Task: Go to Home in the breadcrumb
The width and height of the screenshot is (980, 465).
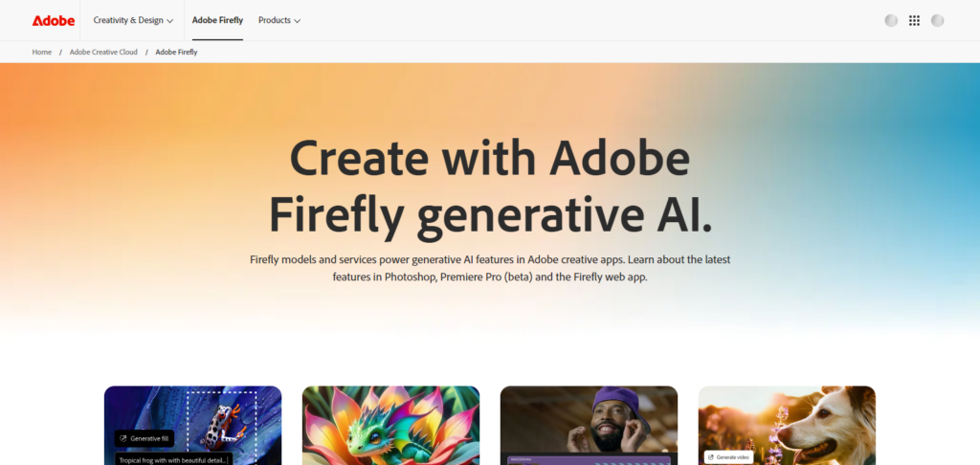Action: click(42, 52)
